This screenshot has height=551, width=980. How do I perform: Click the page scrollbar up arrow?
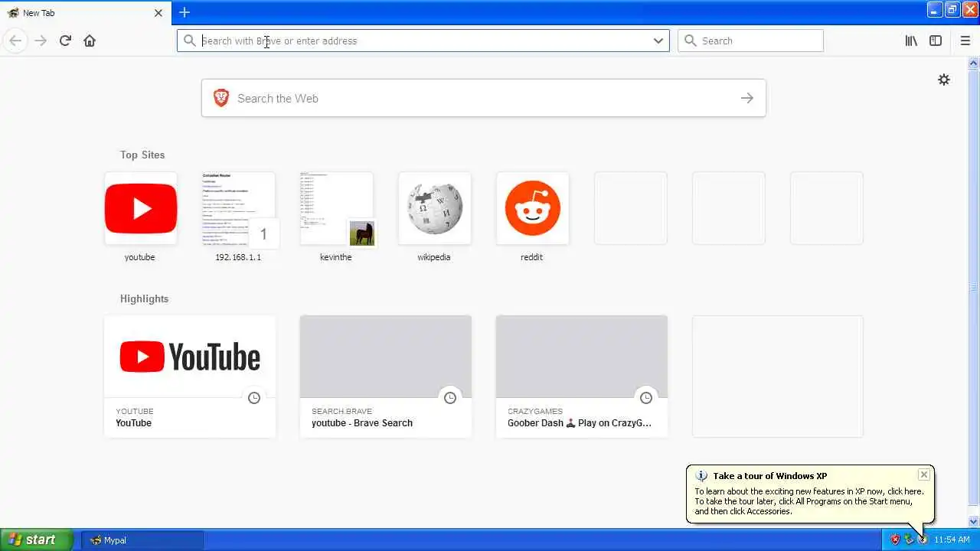point(974,64)
